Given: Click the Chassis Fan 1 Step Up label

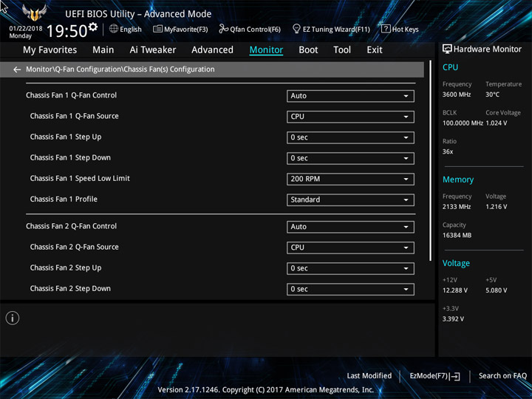Looking at the screenshot, I should pos(66,137).
